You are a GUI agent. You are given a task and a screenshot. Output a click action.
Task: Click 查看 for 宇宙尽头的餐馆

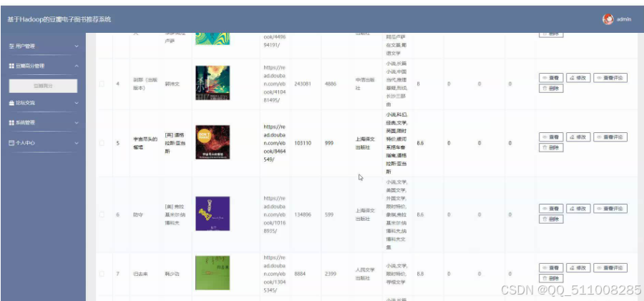551,137
